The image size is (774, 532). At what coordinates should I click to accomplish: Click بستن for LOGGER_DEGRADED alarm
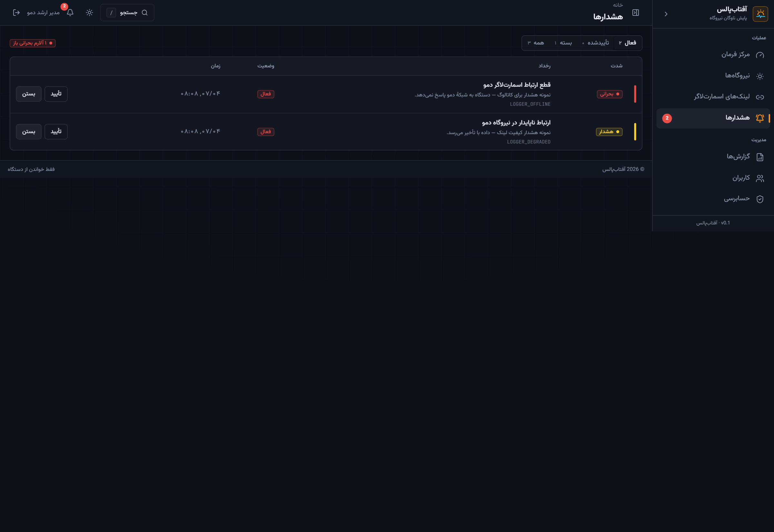(x=29, y=132)
